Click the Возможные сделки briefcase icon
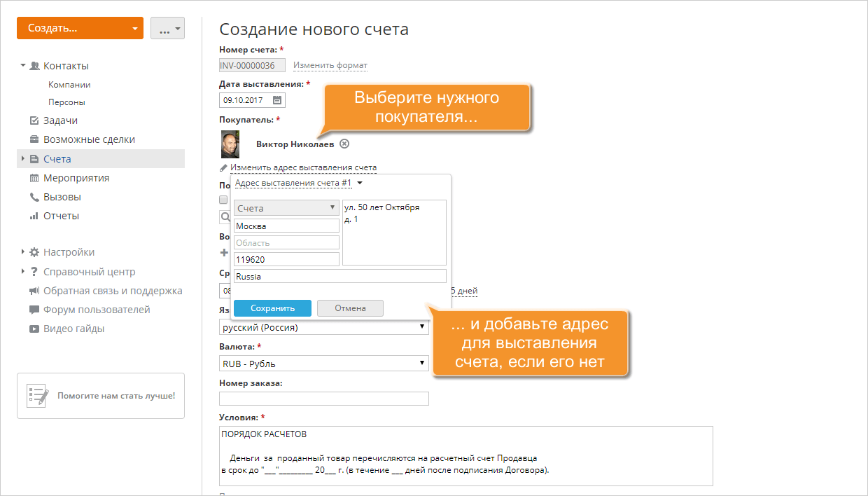This screenshot has width=868, height=496. point(34,139)
